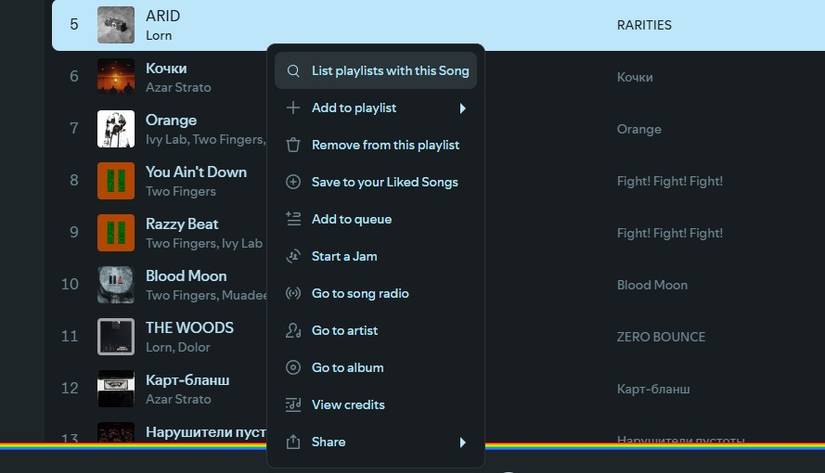The image size is (825, 473).
Task: Choose Go to album
Action: (376, 367)
